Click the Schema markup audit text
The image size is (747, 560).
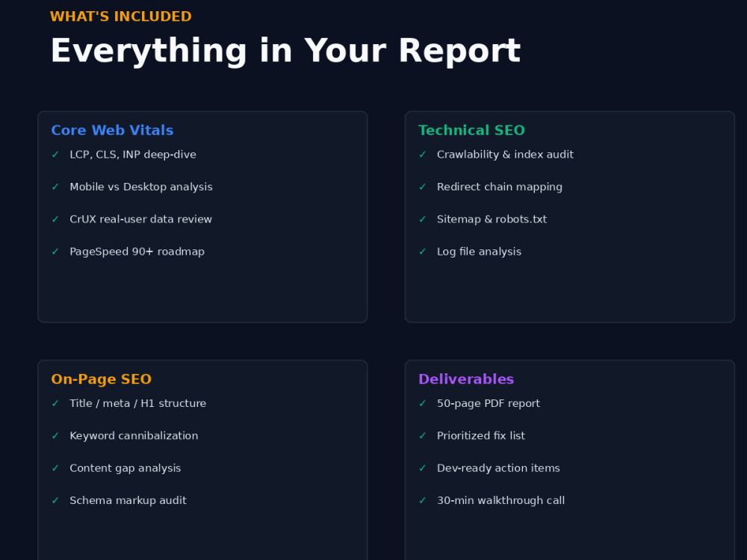tap(128, 501)
